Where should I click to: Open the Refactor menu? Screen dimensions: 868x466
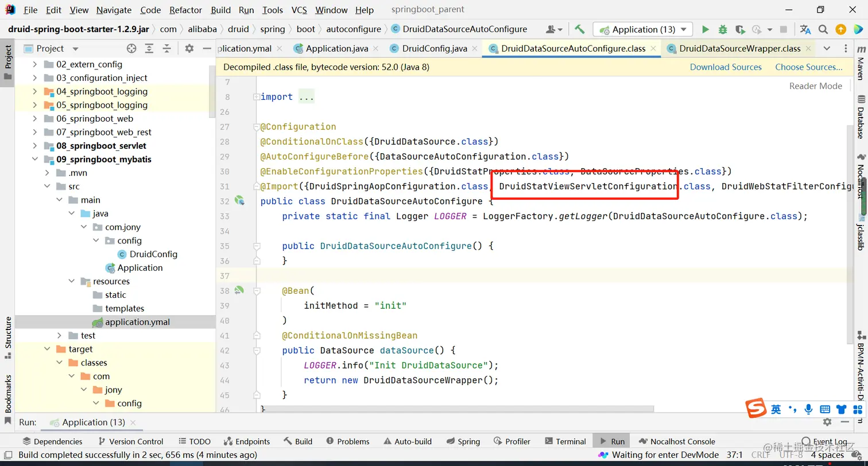point(186,10)
